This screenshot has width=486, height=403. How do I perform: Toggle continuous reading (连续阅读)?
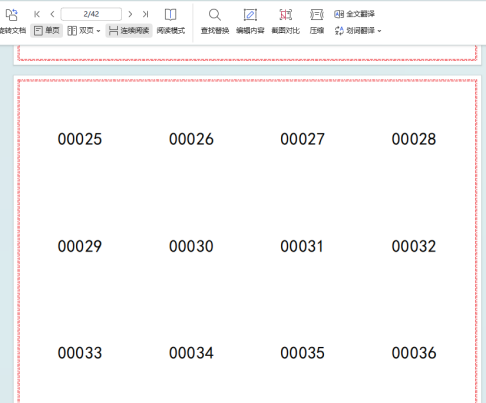[129, 31]
